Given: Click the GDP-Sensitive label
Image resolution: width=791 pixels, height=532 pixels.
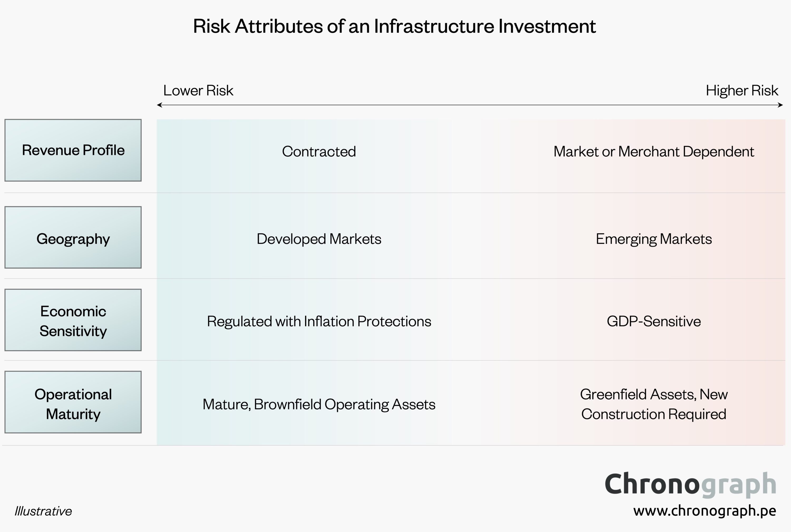Looking at the screenshot, I should (x=654, y=321).
